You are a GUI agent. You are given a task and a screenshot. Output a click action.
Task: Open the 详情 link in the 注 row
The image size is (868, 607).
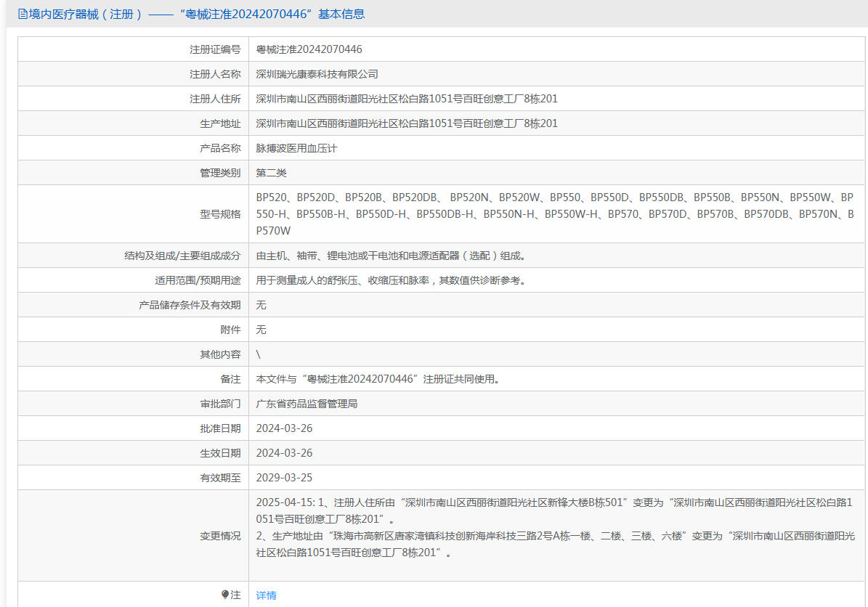pos(266,595)
